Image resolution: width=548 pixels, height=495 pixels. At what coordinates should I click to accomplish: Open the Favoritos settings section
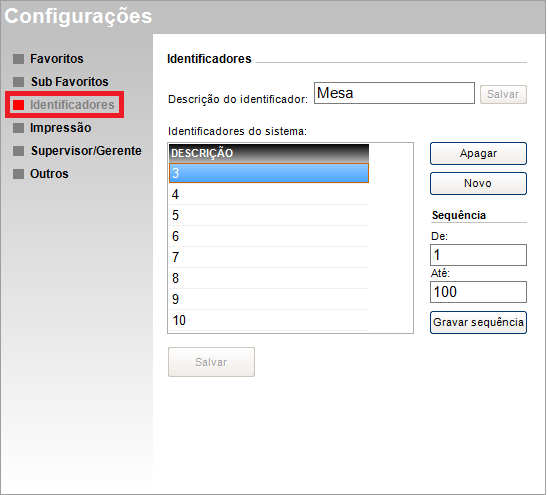pos(57,59)
